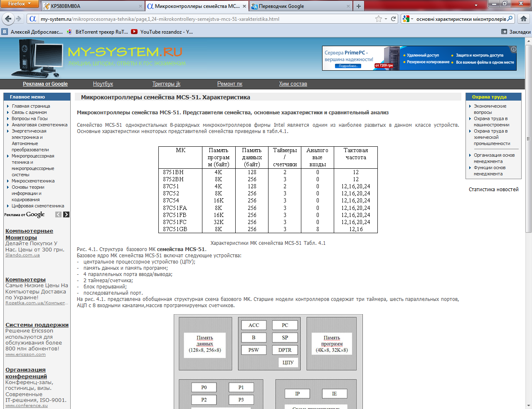Open the Ноутбук ad link
This screenshot has width=532, height=409.
pos(103,84)
